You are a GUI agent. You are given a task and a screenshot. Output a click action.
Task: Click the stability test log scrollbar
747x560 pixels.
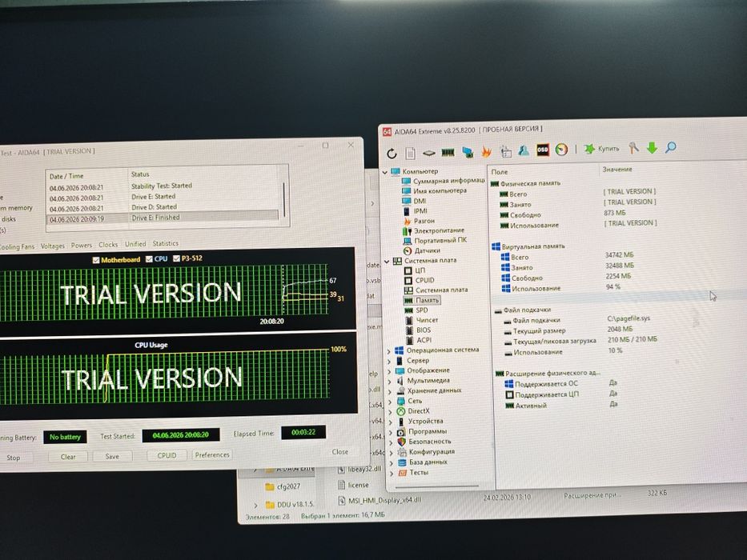tap(284, 198)
